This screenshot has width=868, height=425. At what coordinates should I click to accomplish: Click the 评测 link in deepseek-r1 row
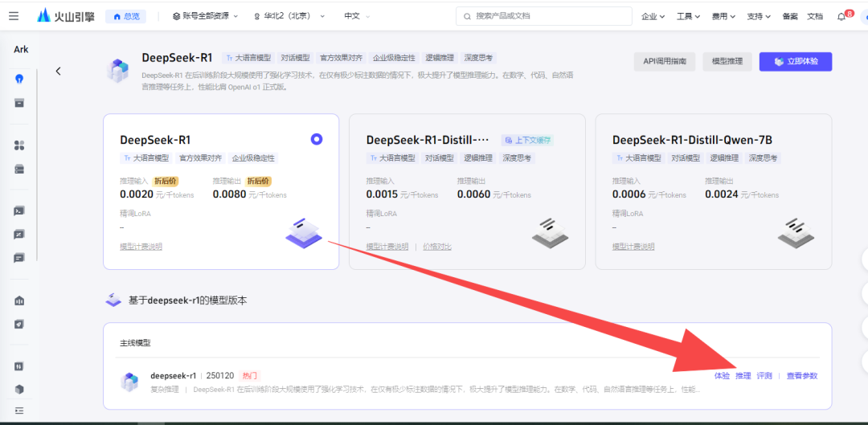[x=764, y=376]
